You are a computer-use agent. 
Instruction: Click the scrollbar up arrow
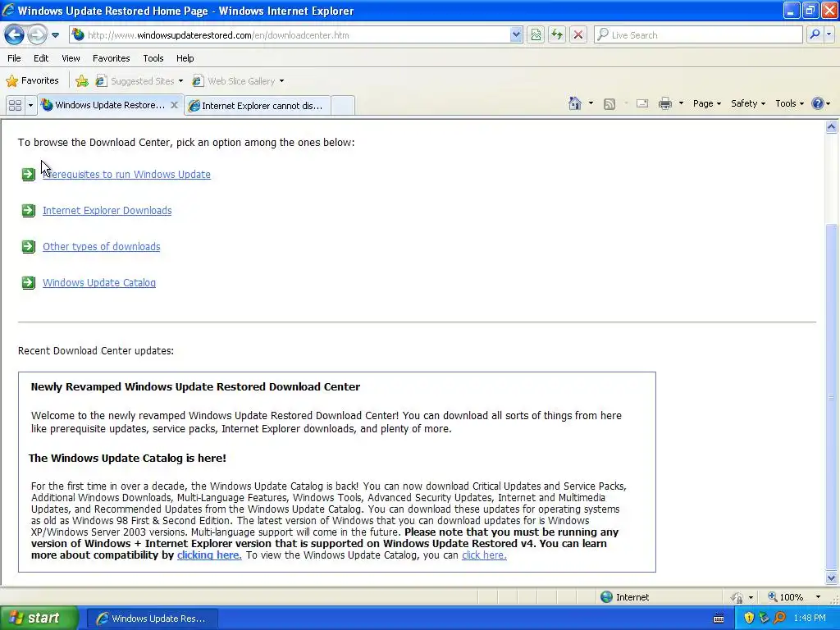click(x=832, y=127)
